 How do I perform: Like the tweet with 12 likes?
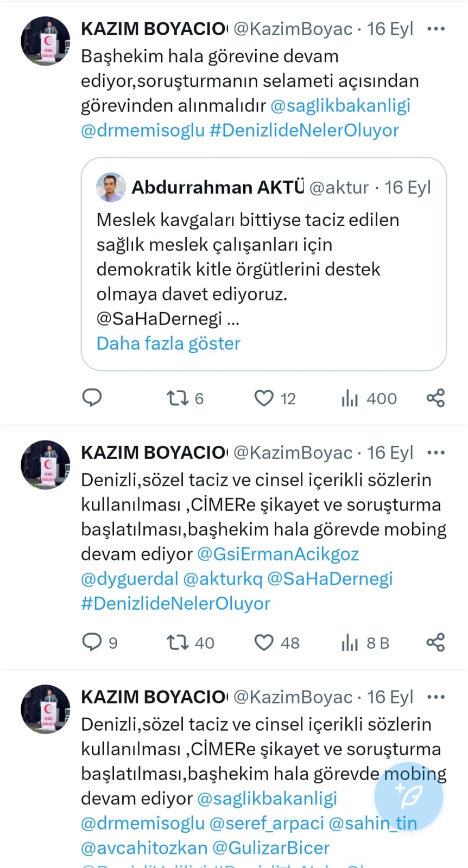coord(264,399)
